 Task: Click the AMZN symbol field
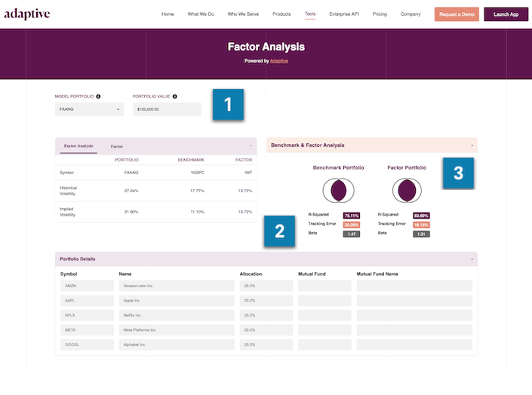point(88,286)
